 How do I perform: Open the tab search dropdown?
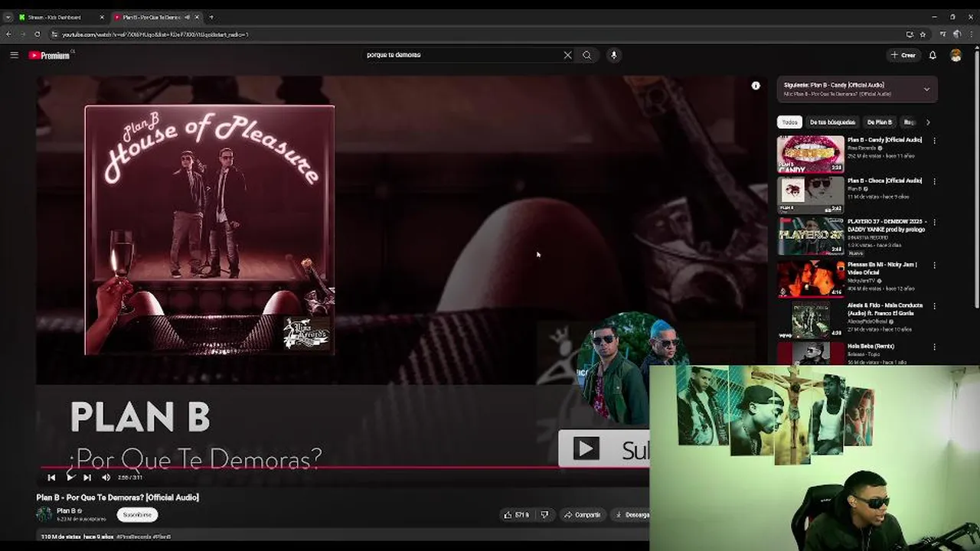pos(8,17)
